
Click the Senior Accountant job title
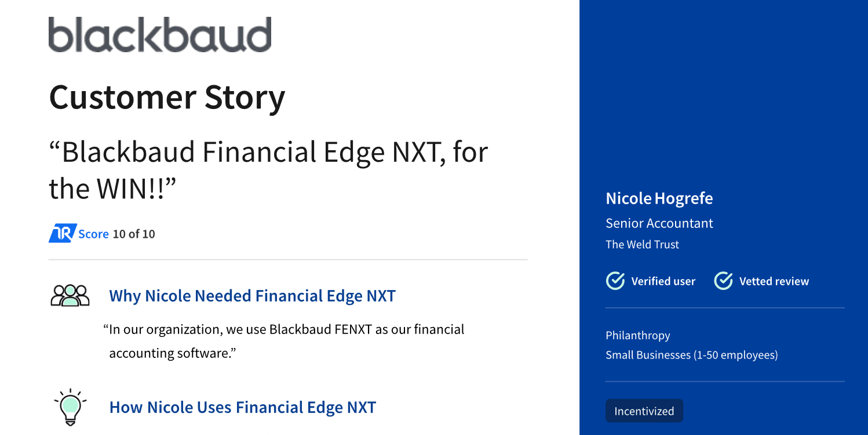click(x=659, y=223)
